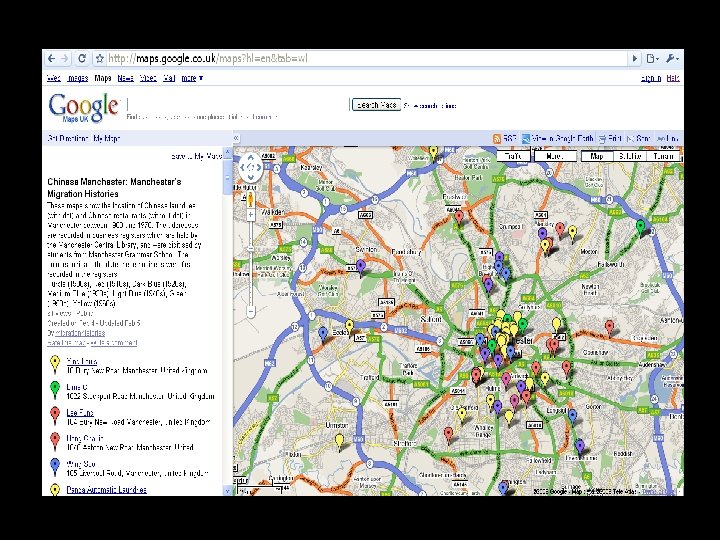
Task: Open the Lee Fung listing link
Action: [80, 412]
